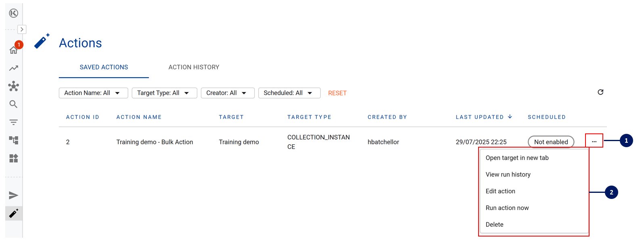Select Run action now from menu
This screenshot has width=644, height=245.
(507, 208)
